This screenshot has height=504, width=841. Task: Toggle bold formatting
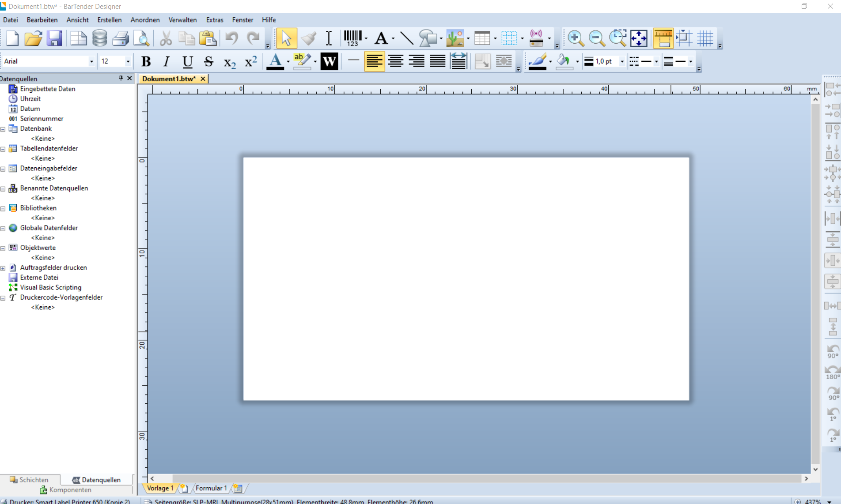(x=146, y=61)
